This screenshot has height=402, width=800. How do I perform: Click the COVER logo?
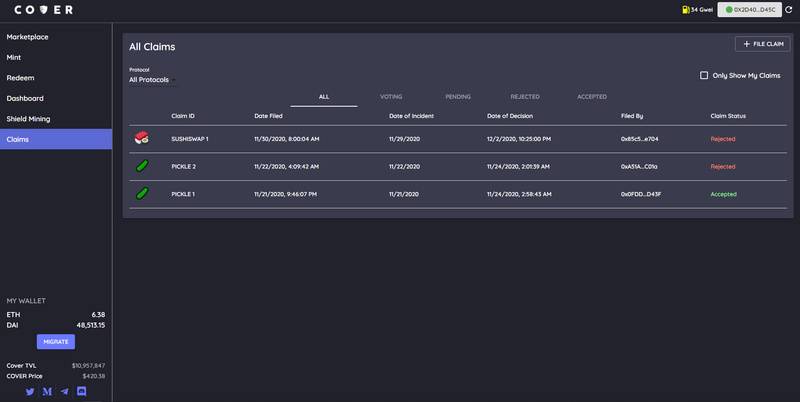(x=44, y=10)
